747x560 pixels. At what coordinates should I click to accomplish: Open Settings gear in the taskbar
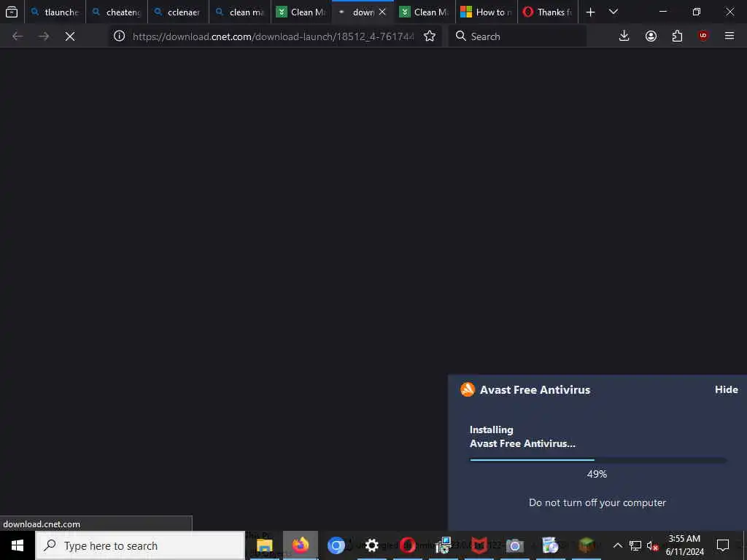click(x=371, y=545)
